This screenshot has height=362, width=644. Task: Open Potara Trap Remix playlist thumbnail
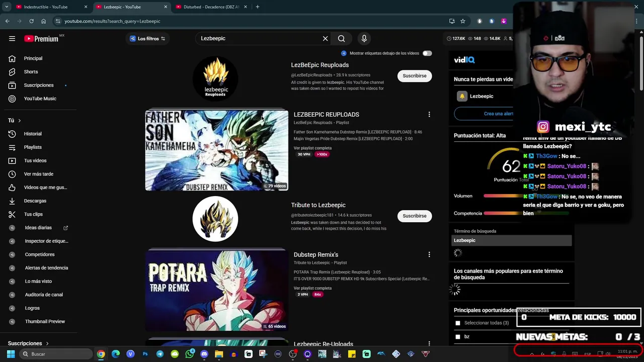click(217, 291)
